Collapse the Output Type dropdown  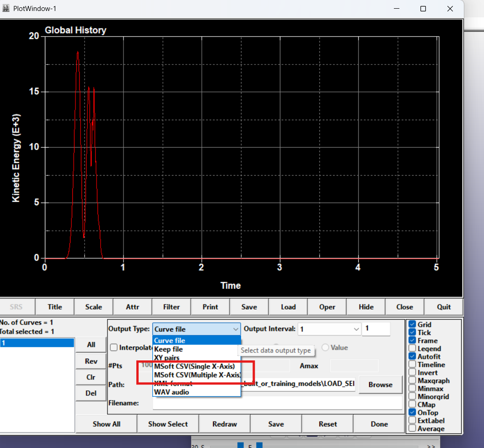coord(235,329)
